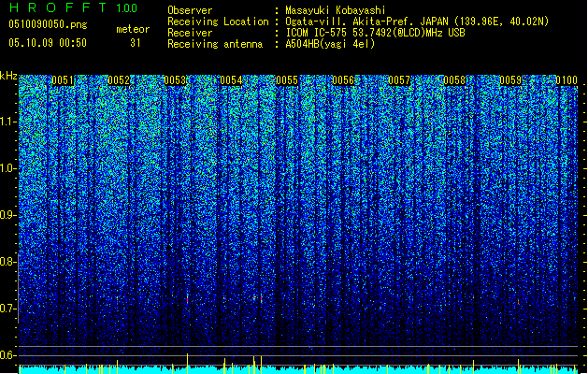Click the 0058 time marker
The image size is (588, 374).
click(454, 80)
